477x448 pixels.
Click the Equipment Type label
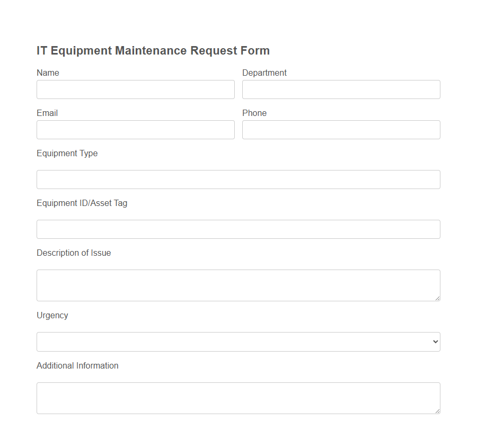pyautogui.click(x=67, y=153)
